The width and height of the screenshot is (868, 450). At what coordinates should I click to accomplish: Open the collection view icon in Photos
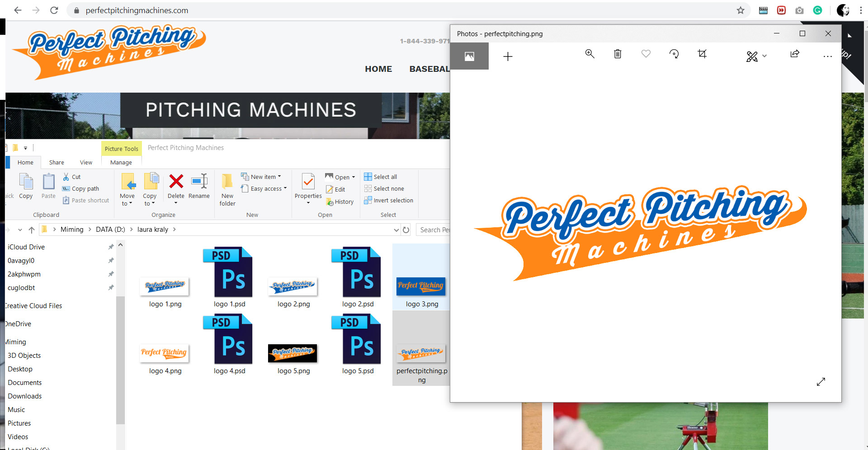click(469, 56)
